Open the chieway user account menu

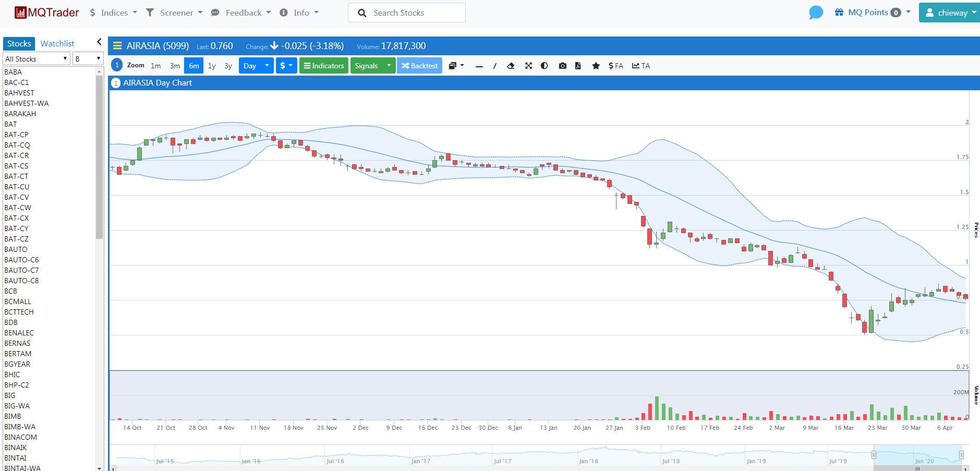951,13
